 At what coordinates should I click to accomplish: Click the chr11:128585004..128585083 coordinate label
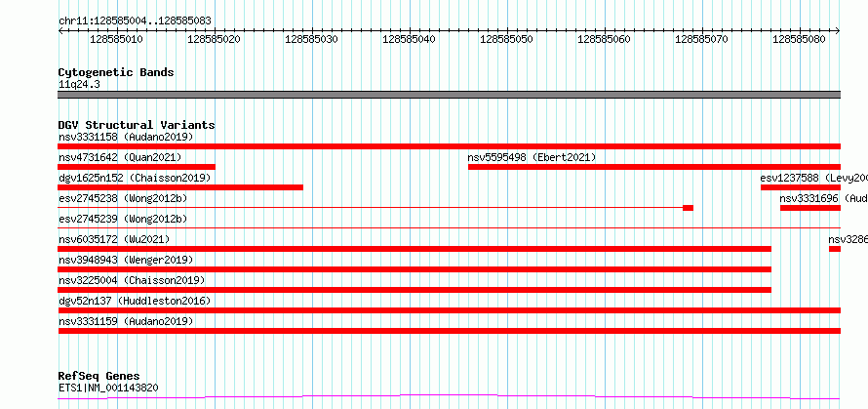pyautogui.click(x=135, y=21)
